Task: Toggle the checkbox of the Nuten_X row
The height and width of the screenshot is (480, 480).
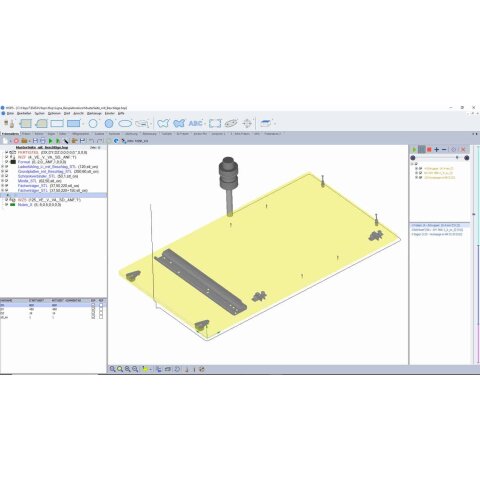Action: tap(6, 205)
